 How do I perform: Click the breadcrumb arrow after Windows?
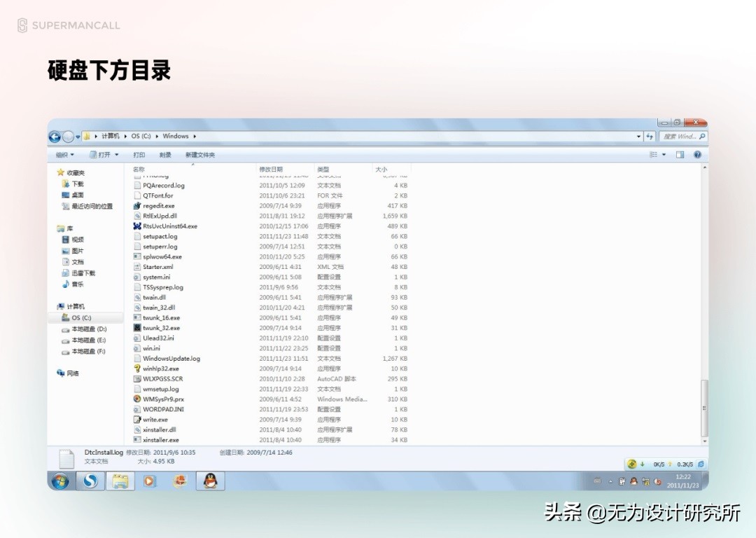point(196,136)
